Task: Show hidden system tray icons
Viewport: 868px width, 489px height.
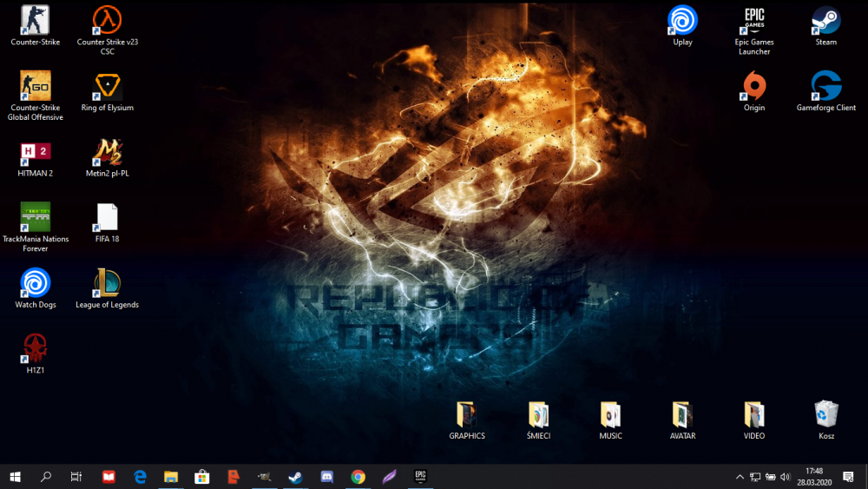Action: [740, 477]
